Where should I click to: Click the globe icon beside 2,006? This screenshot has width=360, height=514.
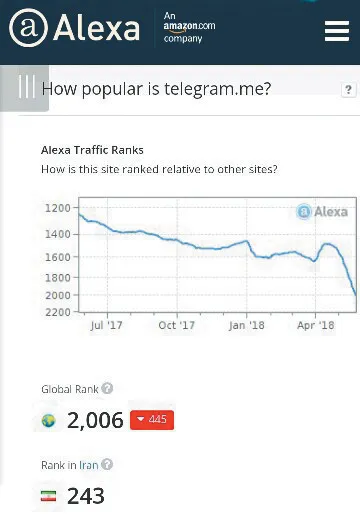[x=49, y=421]
